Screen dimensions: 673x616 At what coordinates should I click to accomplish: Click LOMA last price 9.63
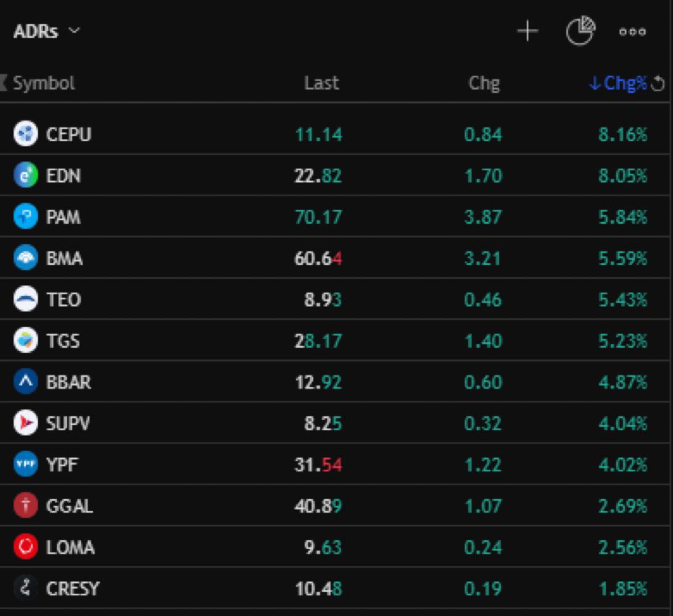coord(323,548)
